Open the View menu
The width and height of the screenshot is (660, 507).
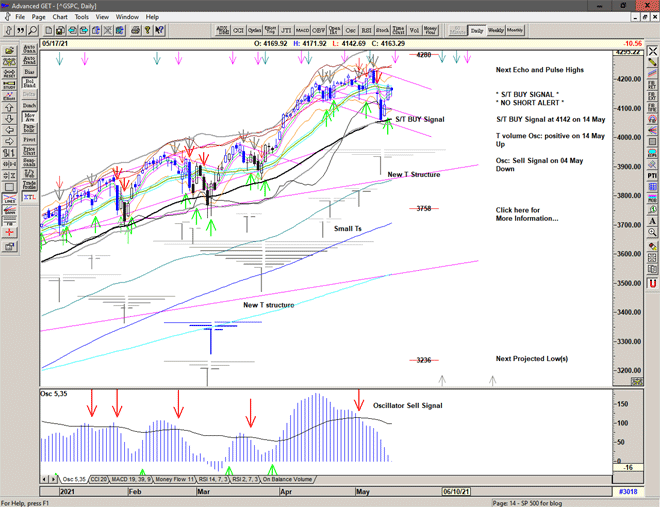[103, 17]
